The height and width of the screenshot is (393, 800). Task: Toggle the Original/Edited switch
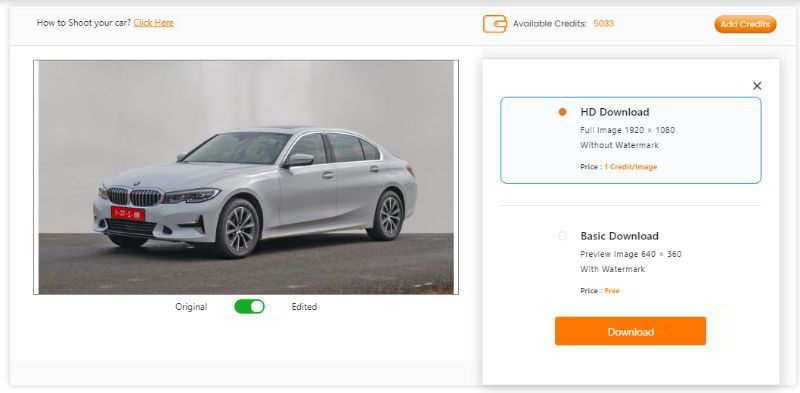point(249,306)
